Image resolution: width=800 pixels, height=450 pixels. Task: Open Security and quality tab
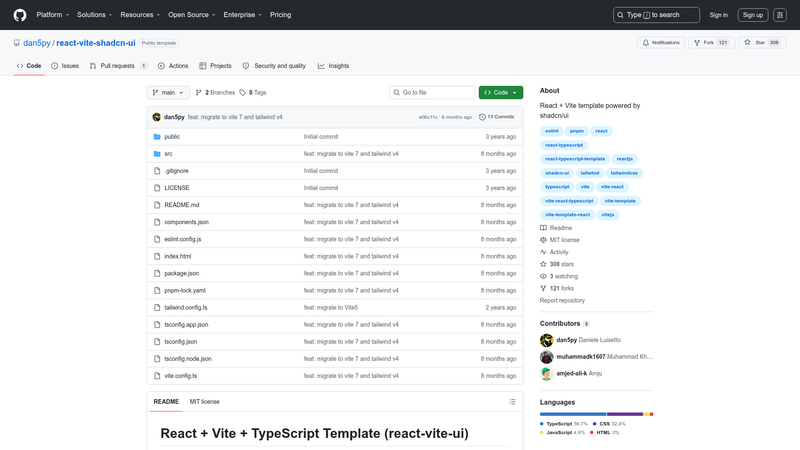click(274, 66)
